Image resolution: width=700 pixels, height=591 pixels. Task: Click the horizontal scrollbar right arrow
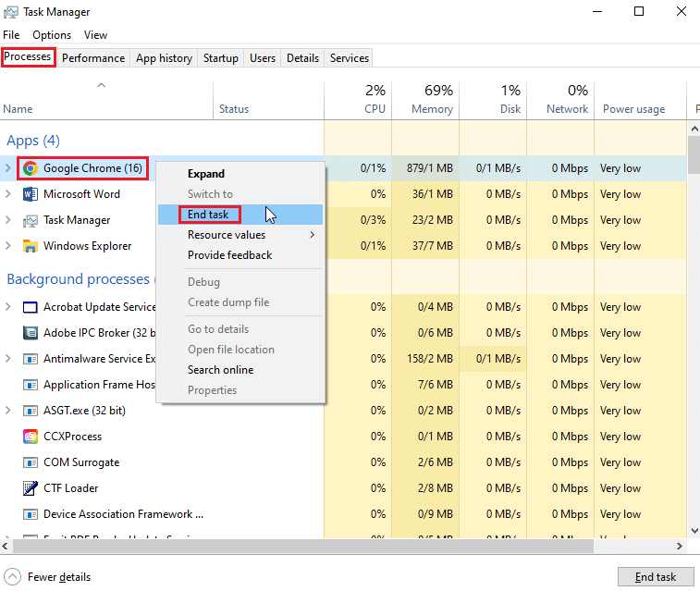(680, 546)
